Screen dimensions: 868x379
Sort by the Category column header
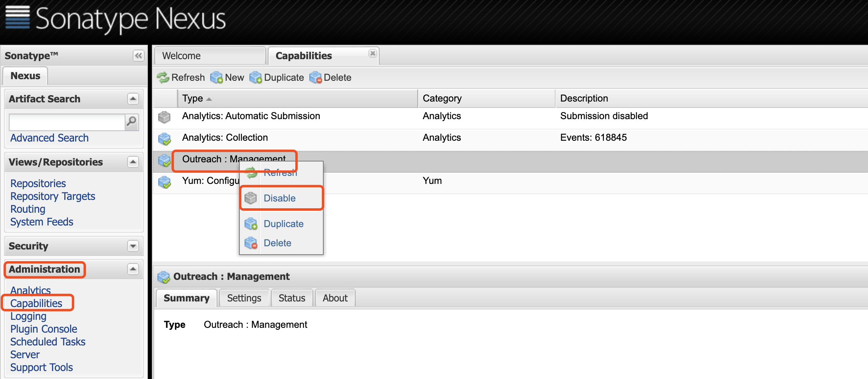(486, 98)
